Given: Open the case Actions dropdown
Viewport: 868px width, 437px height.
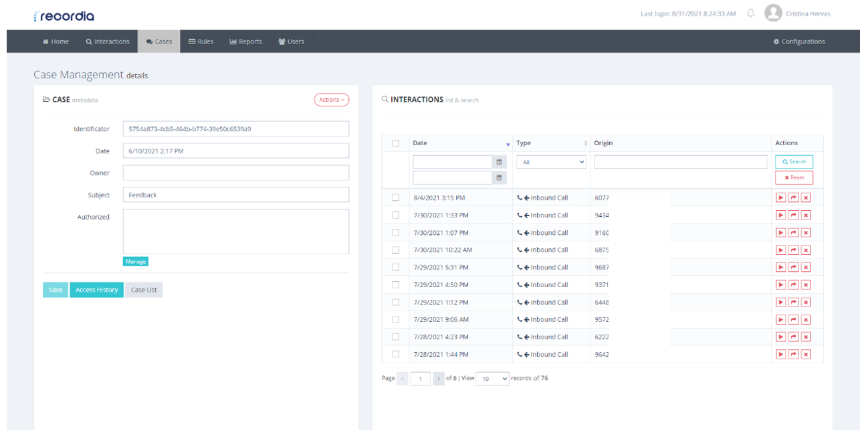Looking at the screenshot, I should tap(332, 100).
